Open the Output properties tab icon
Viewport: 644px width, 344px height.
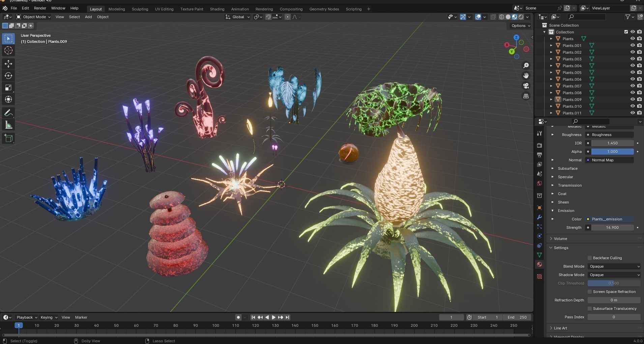[539, 155]
